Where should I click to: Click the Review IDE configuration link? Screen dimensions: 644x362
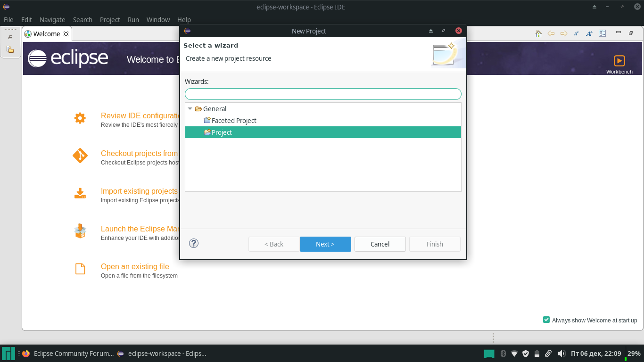coord(140,116)
